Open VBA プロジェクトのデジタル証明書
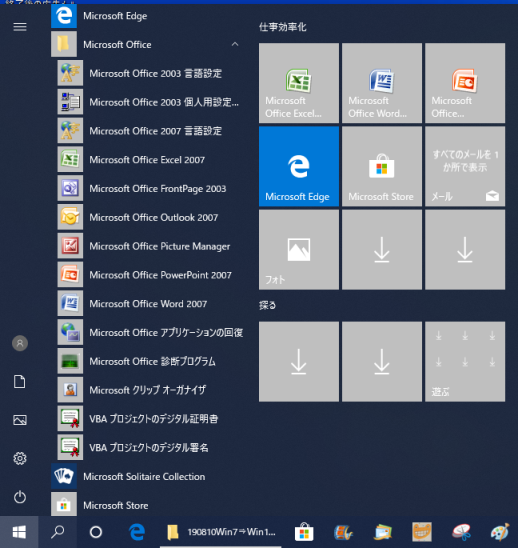Image resolution: width=518 pixels, height=548 pixels. coord(150,419)
